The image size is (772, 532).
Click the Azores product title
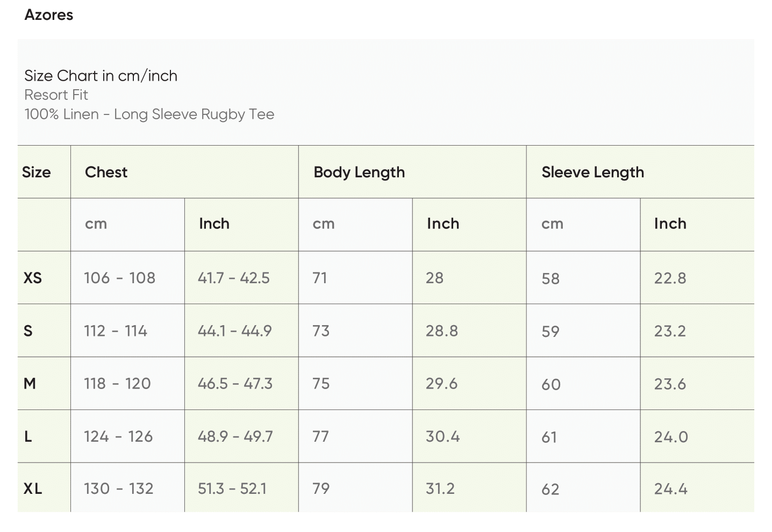tap(49, 15)
